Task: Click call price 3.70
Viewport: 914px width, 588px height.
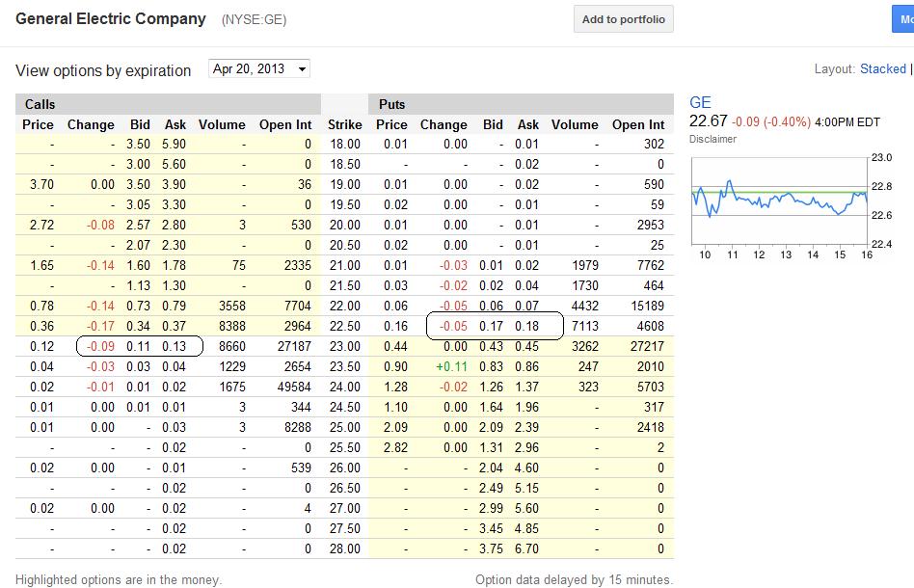Action: (41, 185)
